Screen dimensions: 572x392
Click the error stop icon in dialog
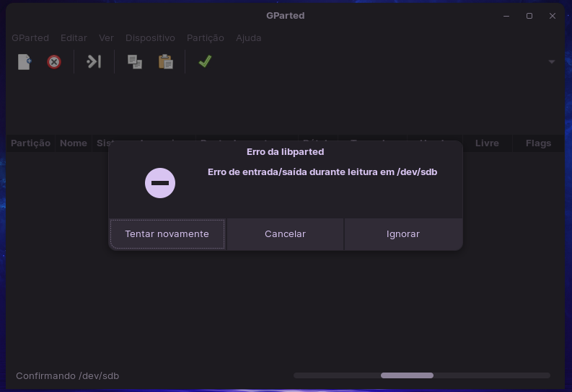(x=160, y=183)
